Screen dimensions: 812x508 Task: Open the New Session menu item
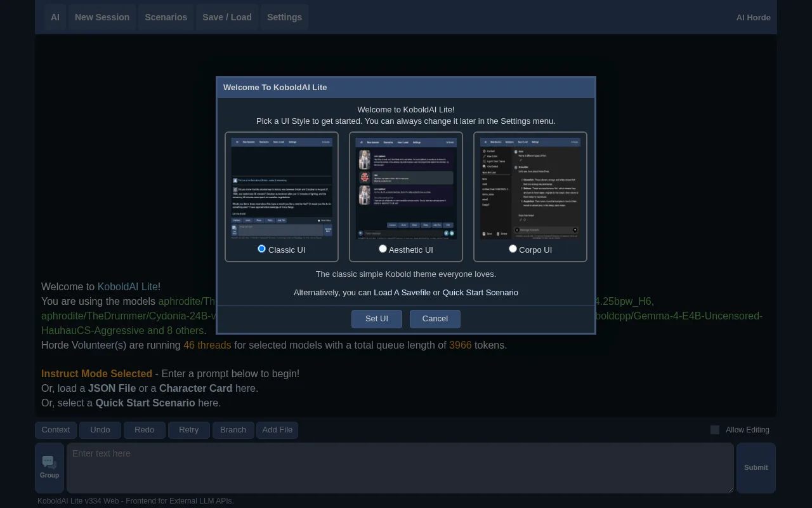[102, 17]
